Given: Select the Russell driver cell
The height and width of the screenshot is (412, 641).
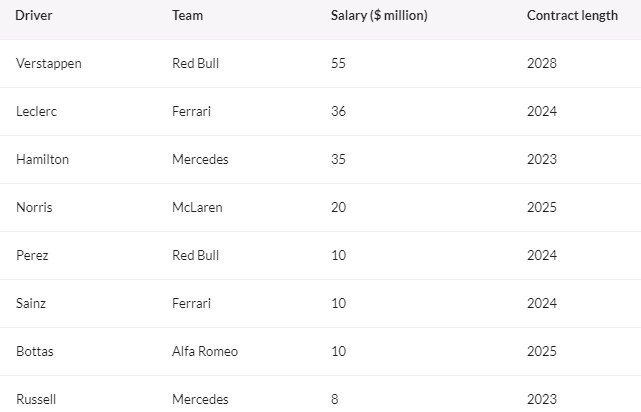Looking at the screenshot, I should [x=37, y=399].
